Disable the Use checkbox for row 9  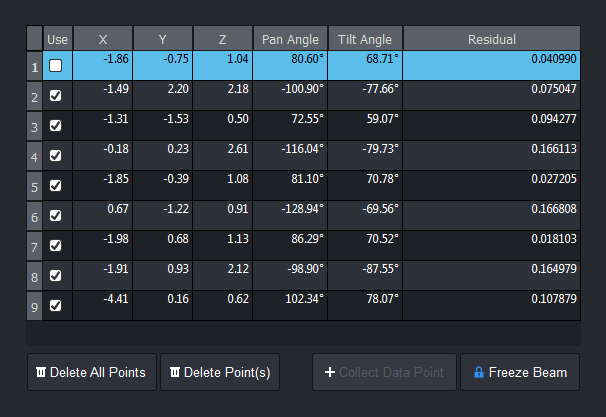pyautogui.click(x=56, y=305)
